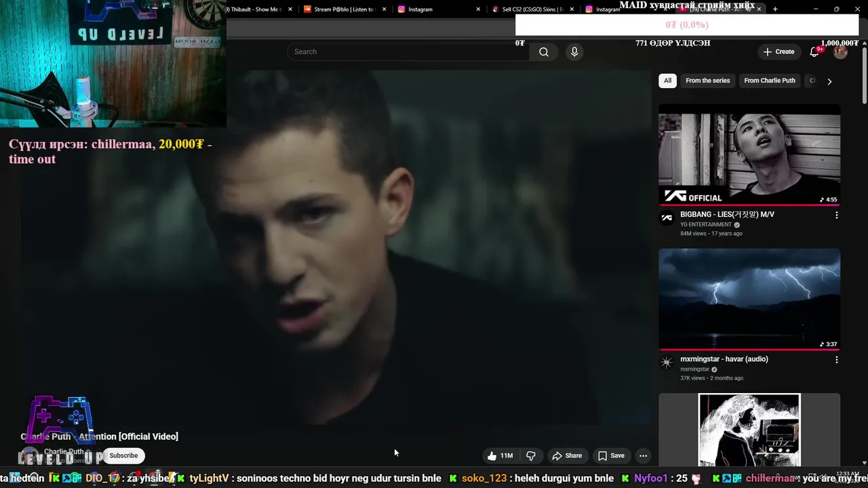Image resolution: width=868 pixels, height=488 pixels.
Task: Select the From the series chip
Action: [707, 81]
